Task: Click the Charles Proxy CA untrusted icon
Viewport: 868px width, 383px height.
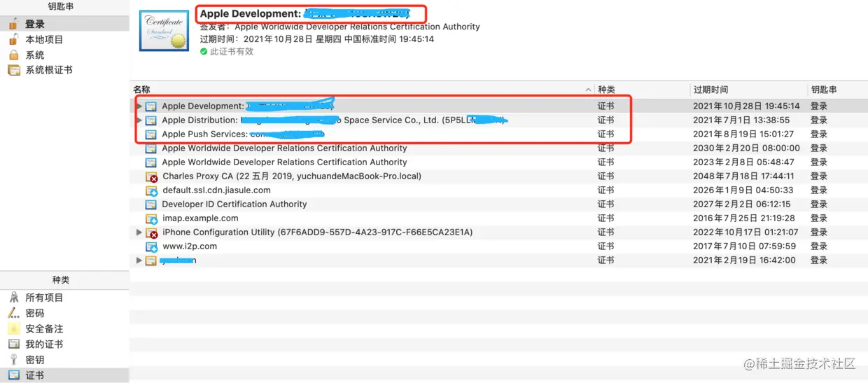Action: point(151,176)
